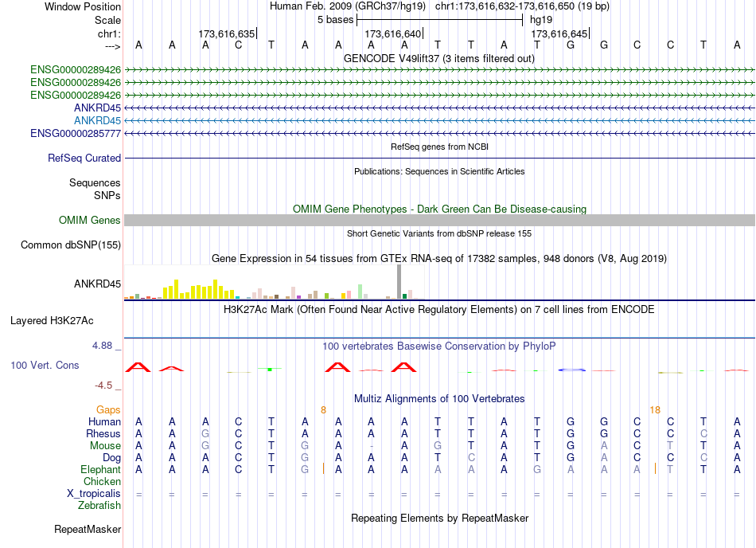Open the ENSG00000285777 transcript label
Image resolution: width=756 pixels, height=548 pixels.
(x=76, y=133)
